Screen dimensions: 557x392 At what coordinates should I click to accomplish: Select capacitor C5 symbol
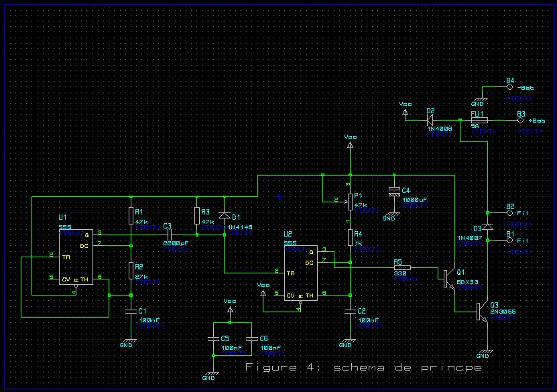pyautogui.click(x=214, y=339)
